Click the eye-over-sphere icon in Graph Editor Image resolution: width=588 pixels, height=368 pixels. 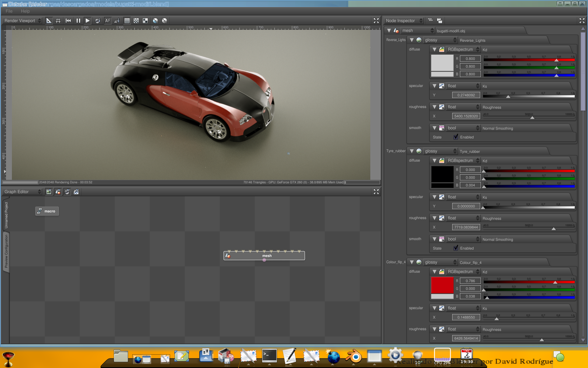pyautogui.click(x=67, y=192)
